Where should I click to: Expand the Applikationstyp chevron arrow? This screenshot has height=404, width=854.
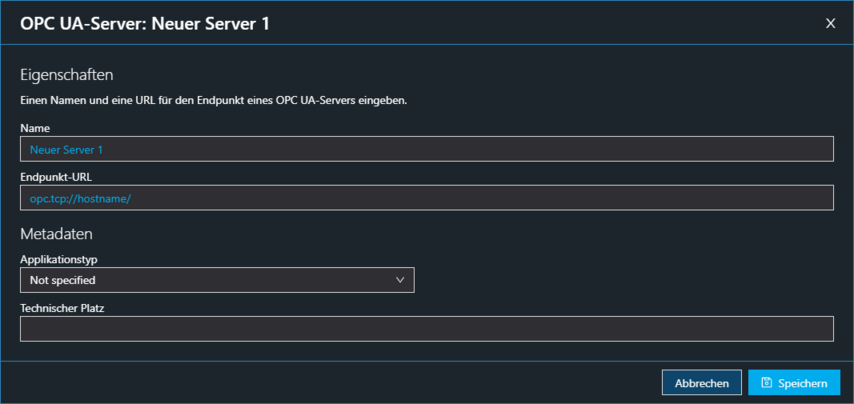401,280
